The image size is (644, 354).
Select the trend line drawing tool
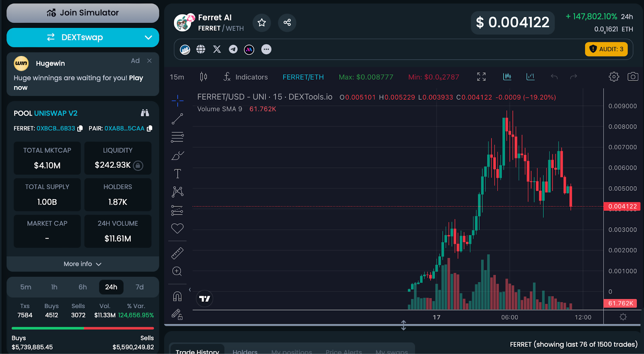click(x=178, y=119)
